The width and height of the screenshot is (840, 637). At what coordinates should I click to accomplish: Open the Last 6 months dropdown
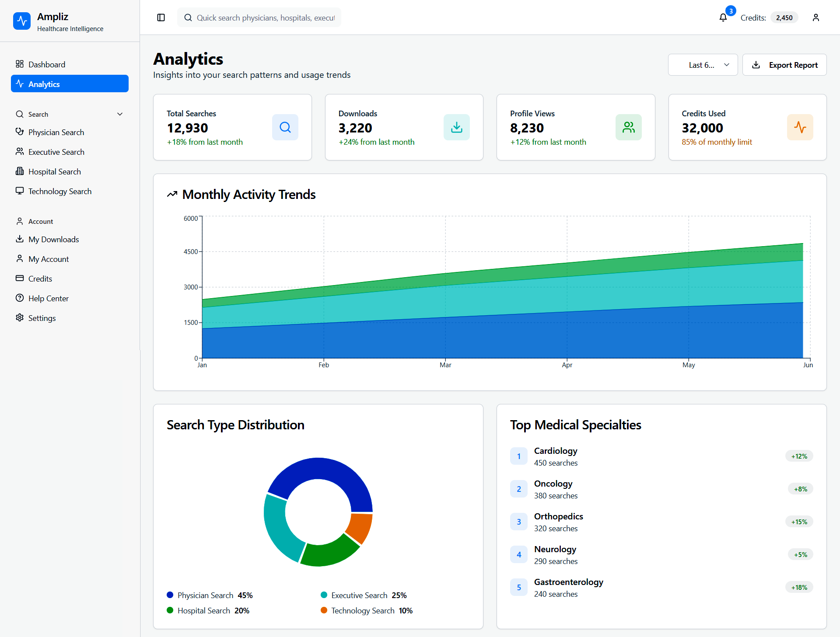[x=703, y=65]
